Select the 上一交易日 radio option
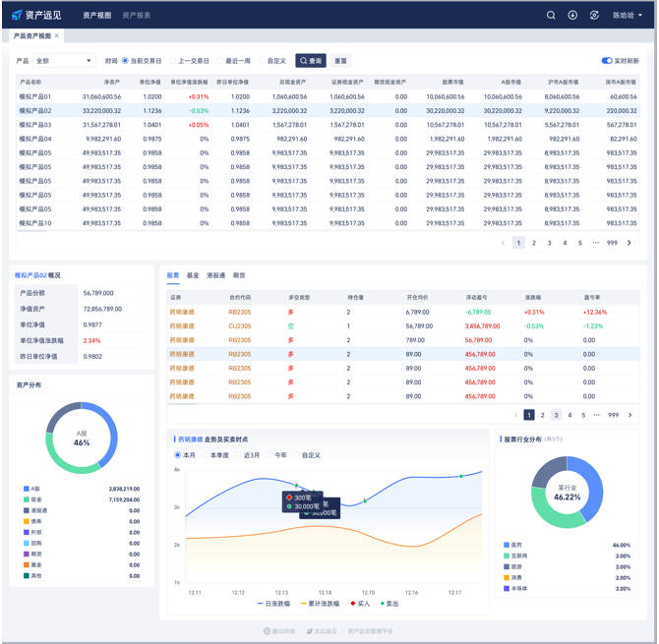Viewport: 659px width, 644px height. point(174,60)
